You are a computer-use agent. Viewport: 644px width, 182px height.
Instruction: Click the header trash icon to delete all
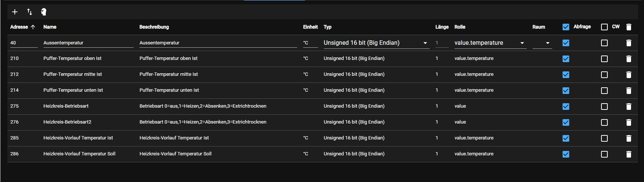point(628,27)
